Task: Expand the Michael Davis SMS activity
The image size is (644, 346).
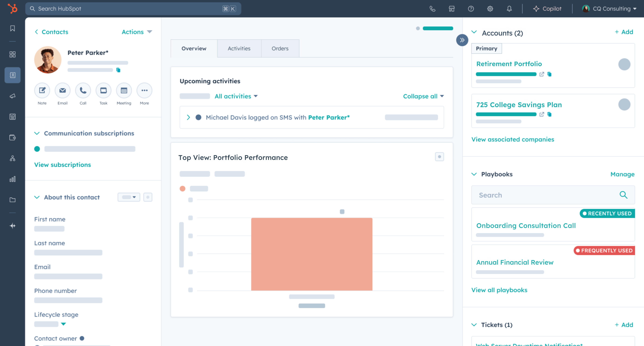Action: tap(189, 117)
